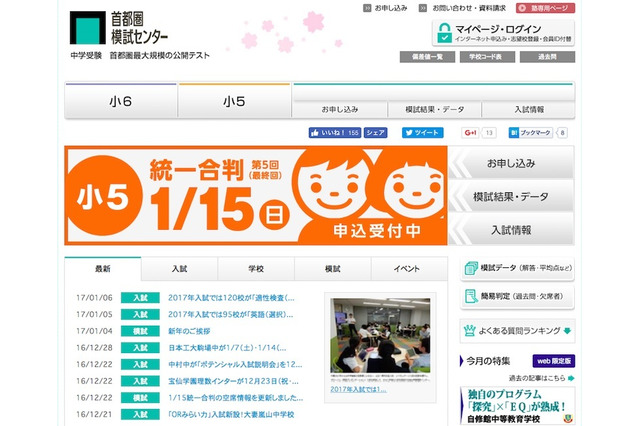Open 模試データ (解答・平均点など) button
Viewport: 640px width, 426px height.
(517, 268)
